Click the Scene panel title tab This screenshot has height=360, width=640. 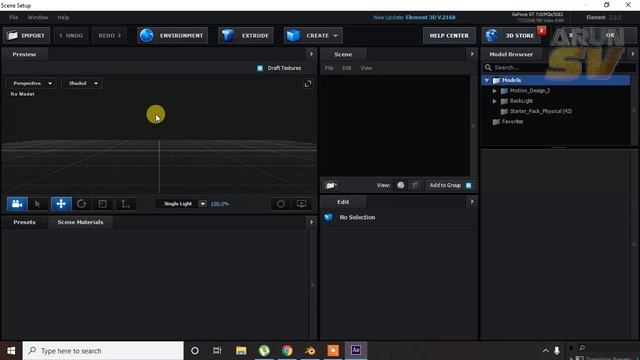coord(343,54)
